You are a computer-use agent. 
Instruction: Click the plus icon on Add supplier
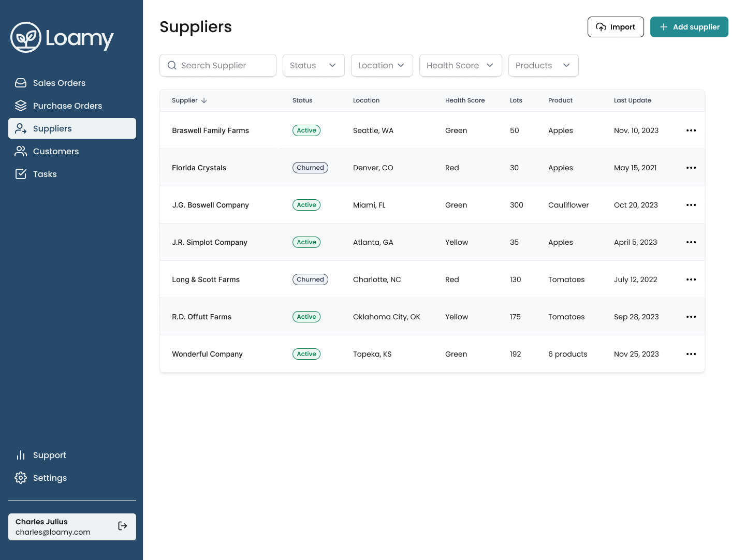(664, 27)
